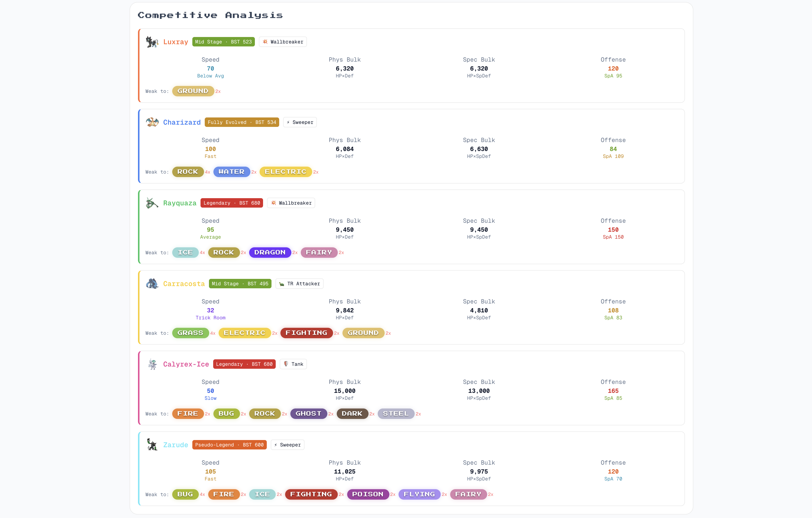Click Rayquaza's Fairy weakness tag
The height and width of the screenshot is (518, 812).
319,253
